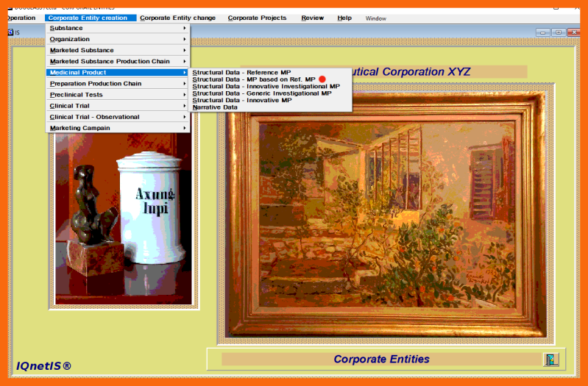The image size is (588, 386).
Task: Open the Review menu
Action: click(312, 18)
